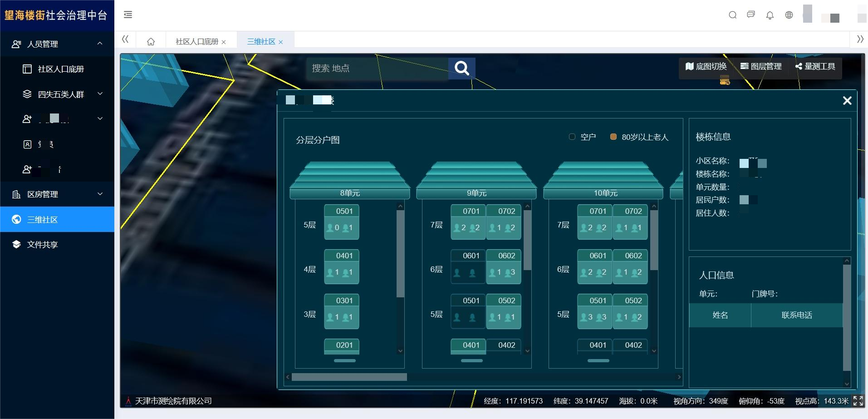The height and width of the screenshot is (419, 868).
Task: Toggle the 80岁以上老人 legend marker
Action: click(613, 137)
